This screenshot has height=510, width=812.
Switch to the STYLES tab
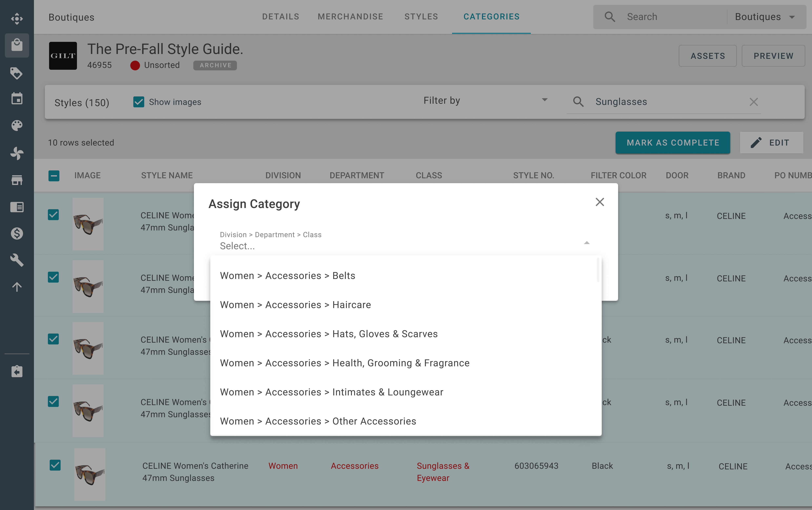(x=421, y=17)
